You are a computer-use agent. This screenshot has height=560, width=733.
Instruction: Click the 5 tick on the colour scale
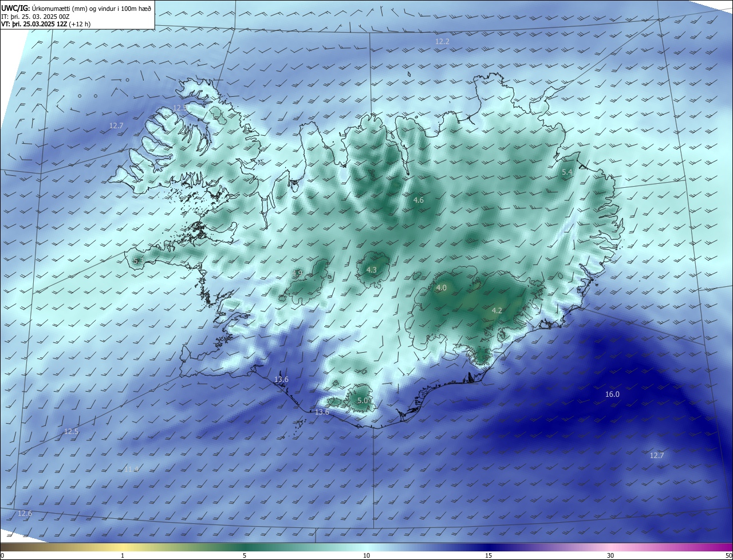[245, 555]
